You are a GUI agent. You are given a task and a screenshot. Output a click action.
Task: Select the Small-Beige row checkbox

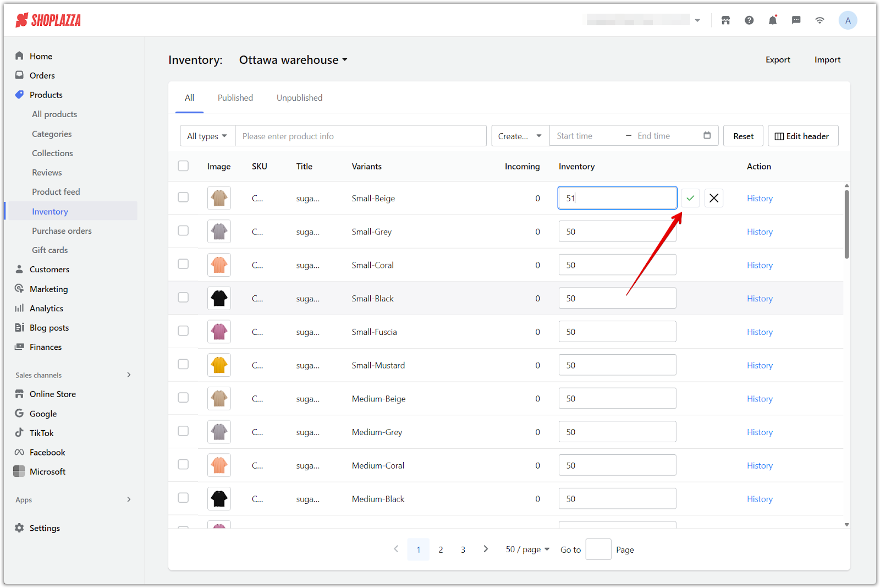pyautogui.click(x=183, y=197)
